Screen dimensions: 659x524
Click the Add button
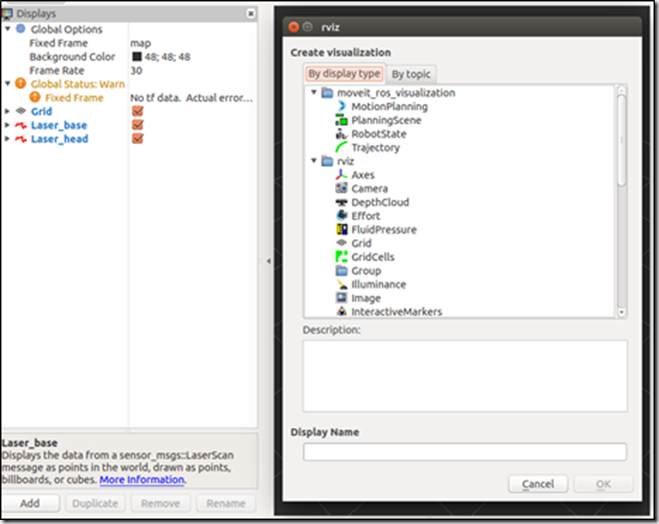(x=30, y=503)
